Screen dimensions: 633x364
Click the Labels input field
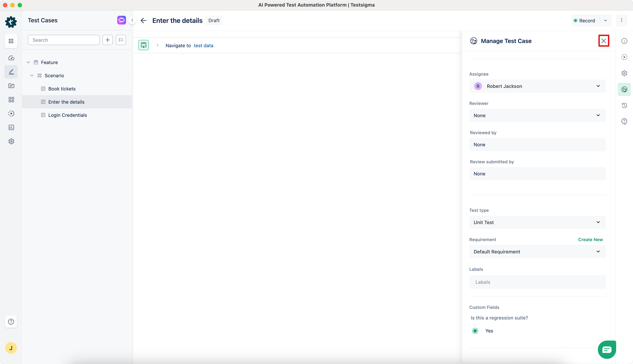pos(537,282)
